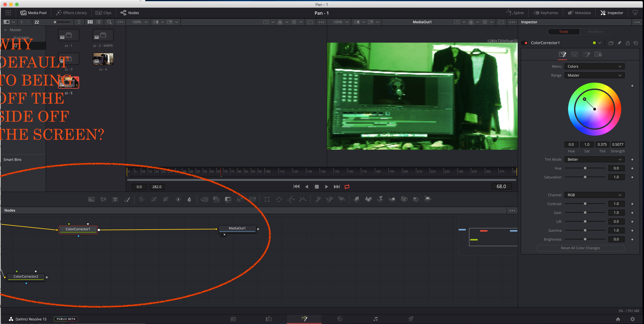Open project manager home icon
The height and width of the screenshot is (324, 644).
pos(618,319)
